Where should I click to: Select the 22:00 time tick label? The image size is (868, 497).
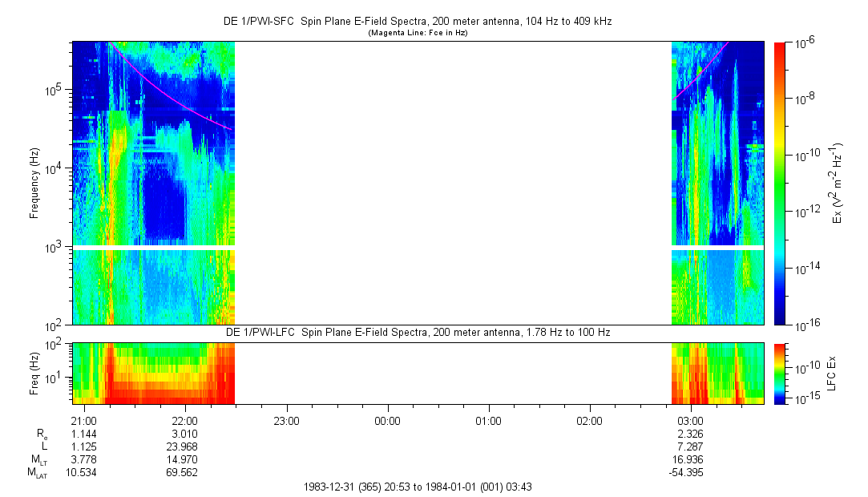(184, 421)
